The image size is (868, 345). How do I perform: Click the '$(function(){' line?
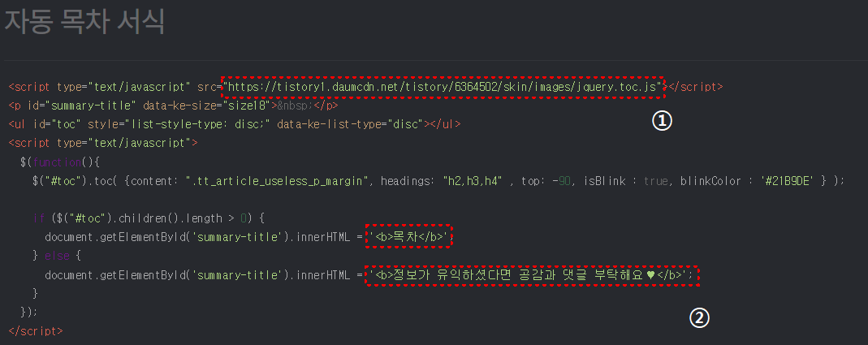(x=59, y=162)
